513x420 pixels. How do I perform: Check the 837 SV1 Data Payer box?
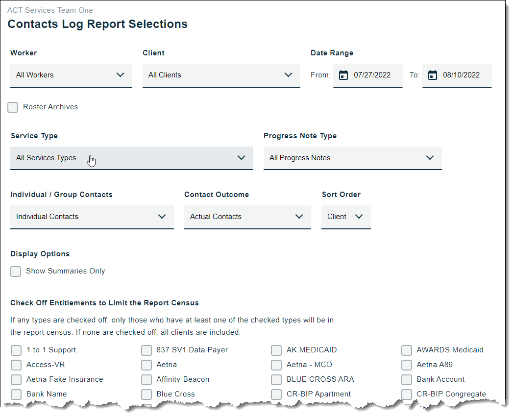(147, 350)
